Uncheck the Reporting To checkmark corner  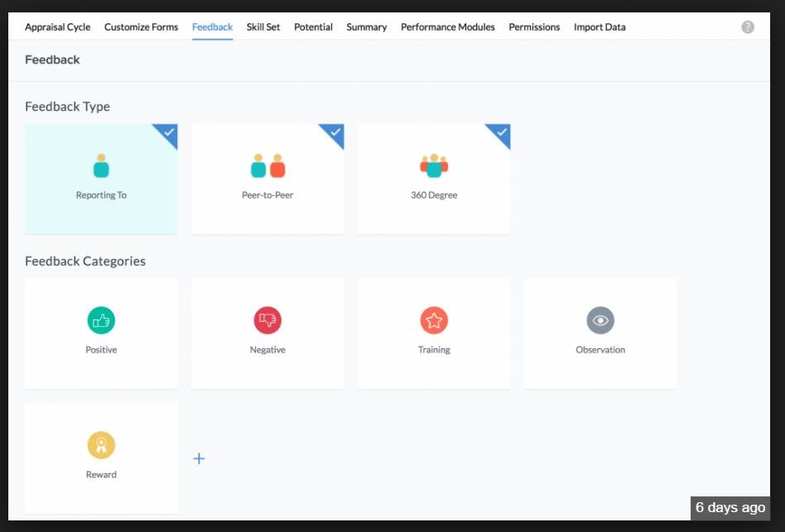click(x=168, y=133)
